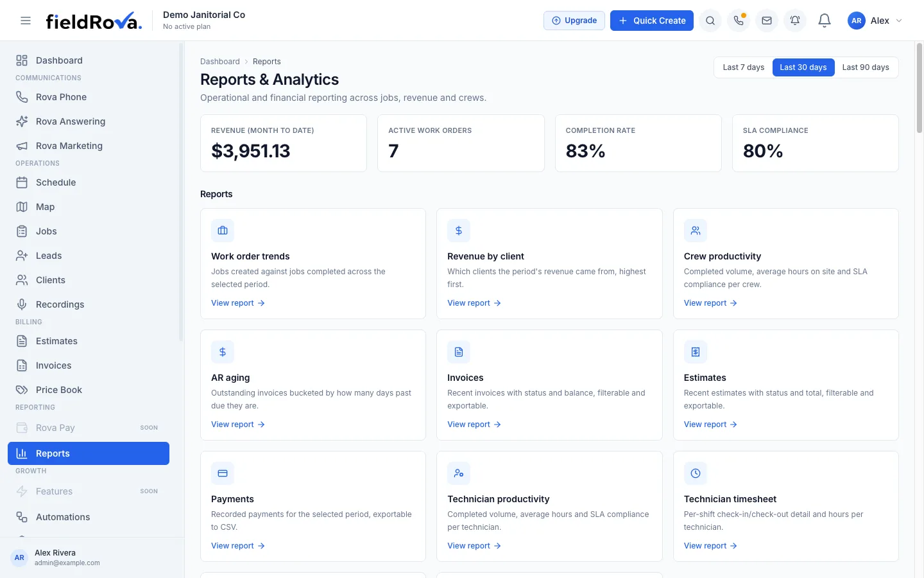This screenshot has height=578, width=924.
Task: Open the Price Book page
Action: click(x=89, y=390)
